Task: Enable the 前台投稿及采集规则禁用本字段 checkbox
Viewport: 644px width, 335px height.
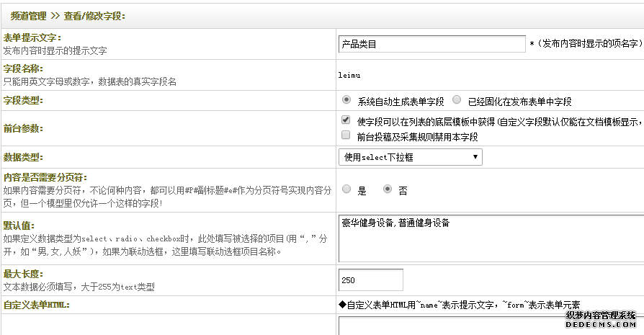Action: pyautogui.click(x=346, y=135)
